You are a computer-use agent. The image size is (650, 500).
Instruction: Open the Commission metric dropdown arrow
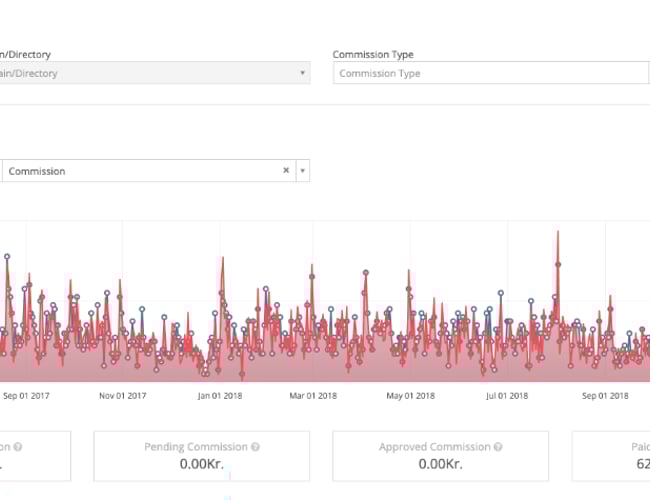coord(303,171)
